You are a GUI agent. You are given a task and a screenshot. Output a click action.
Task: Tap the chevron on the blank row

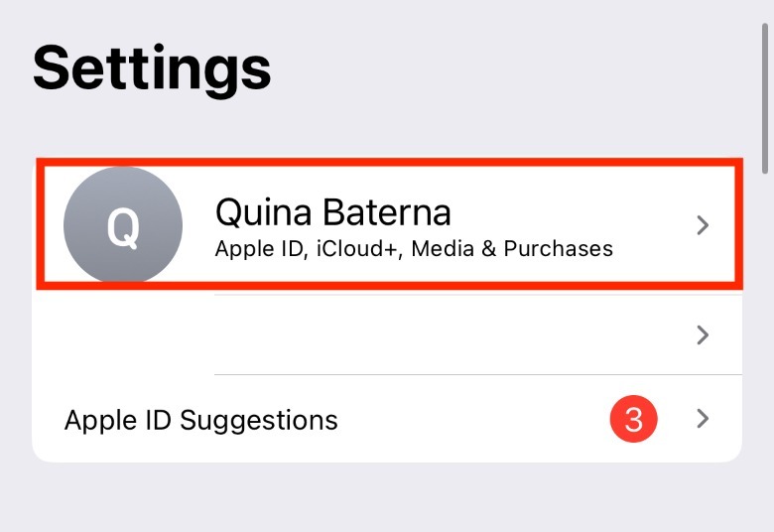(x=703, y=335)
